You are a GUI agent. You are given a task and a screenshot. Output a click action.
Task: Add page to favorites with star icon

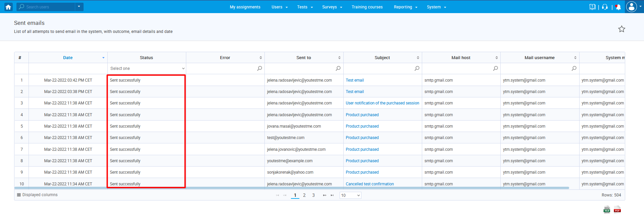[x=622, y=29]
